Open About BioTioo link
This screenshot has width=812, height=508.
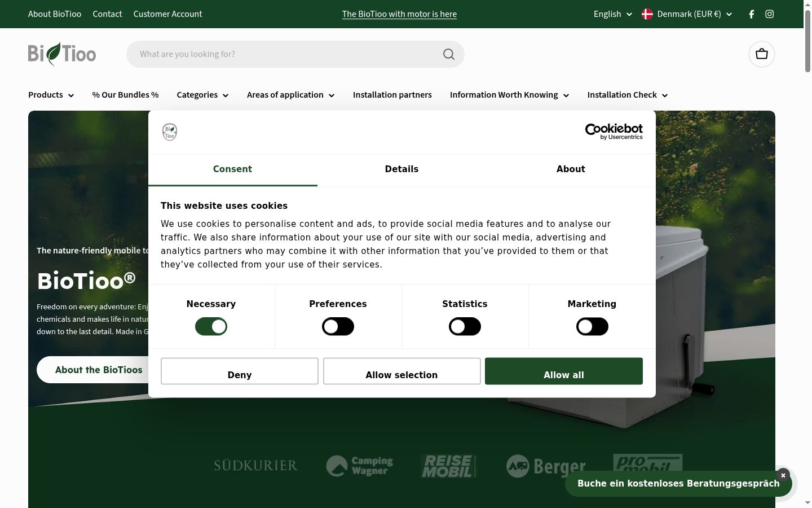point(55,14)
